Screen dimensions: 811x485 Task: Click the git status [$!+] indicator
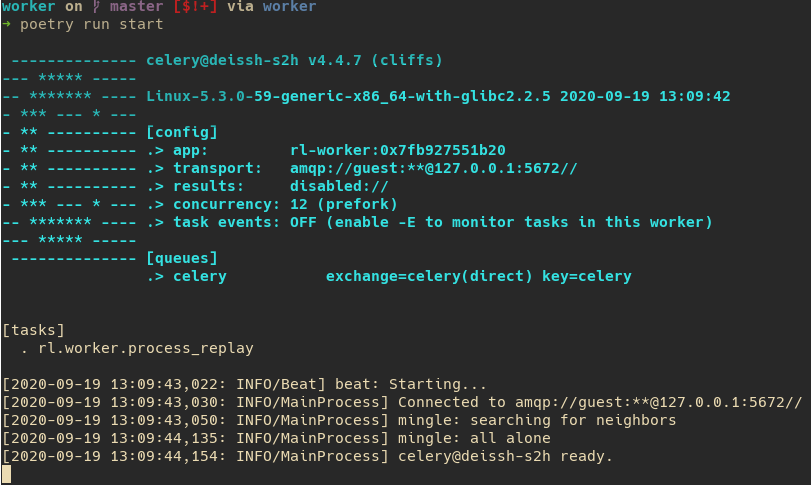pyautogui.click(x=195, y=7)
